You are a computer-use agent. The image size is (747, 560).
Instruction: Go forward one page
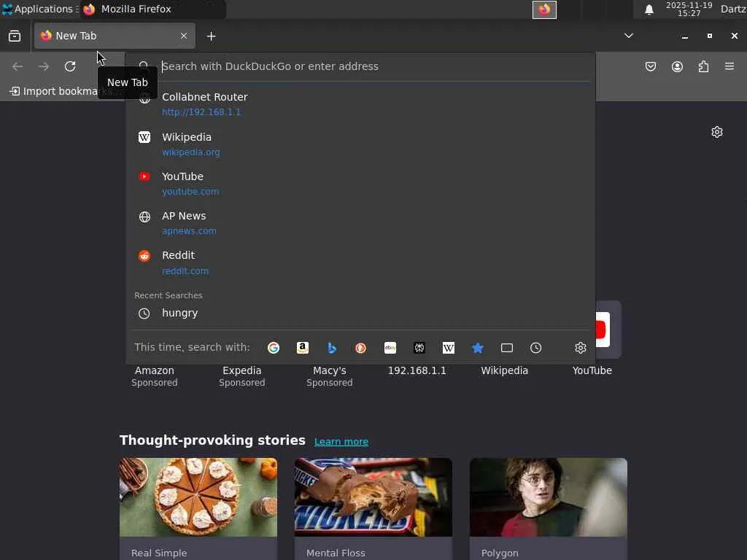[44, 66]
